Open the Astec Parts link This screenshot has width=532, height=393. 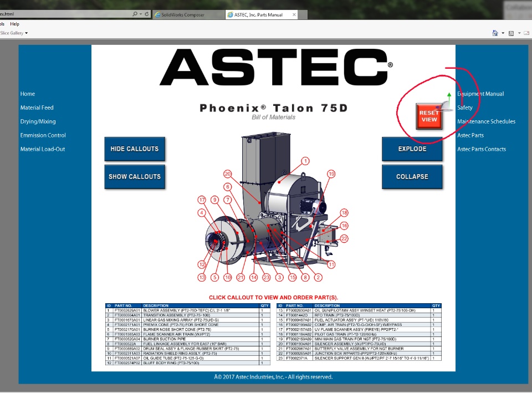470,135
